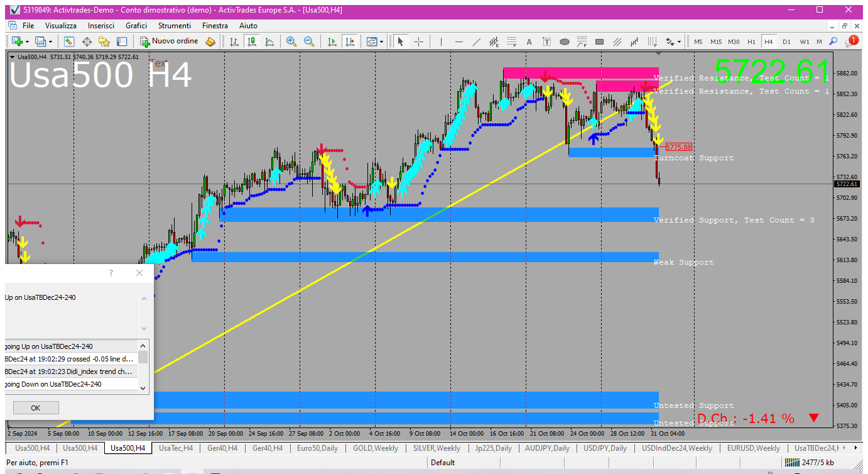The width and height of the screenshot is (868, 474).
Task: Open the Visualizza menu
Action: (x=61, y=26)
